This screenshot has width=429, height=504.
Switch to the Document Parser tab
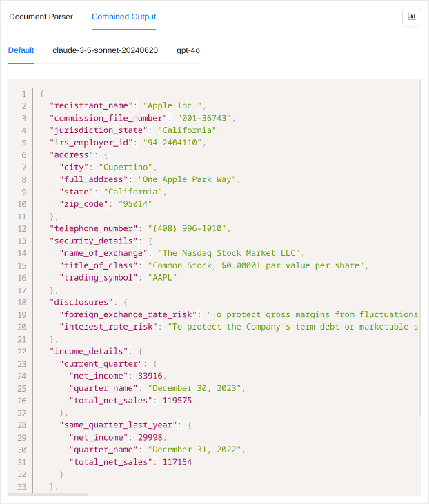pyautogui.click(x=41, y=17)
